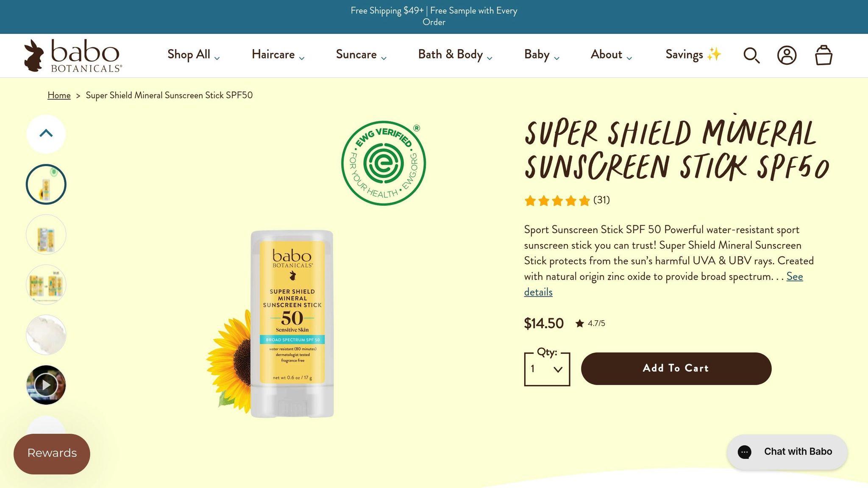868x488 pixels.
Task: Expand the Suncare menu chevron
Action: click(x=384, y=57)
